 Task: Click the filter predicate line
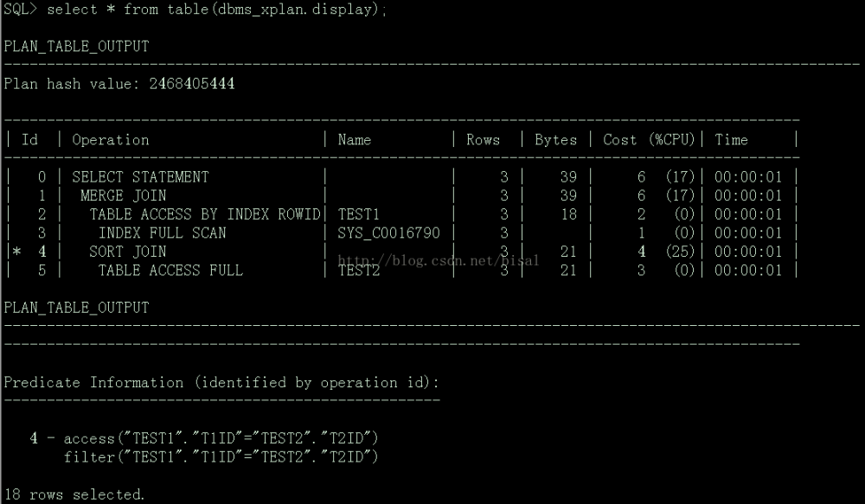221,456
